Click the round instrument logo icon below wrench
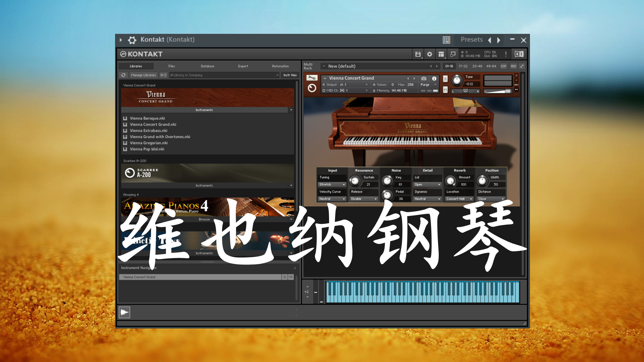The height and width of the screenshot is (362, 644). (312, 88)
